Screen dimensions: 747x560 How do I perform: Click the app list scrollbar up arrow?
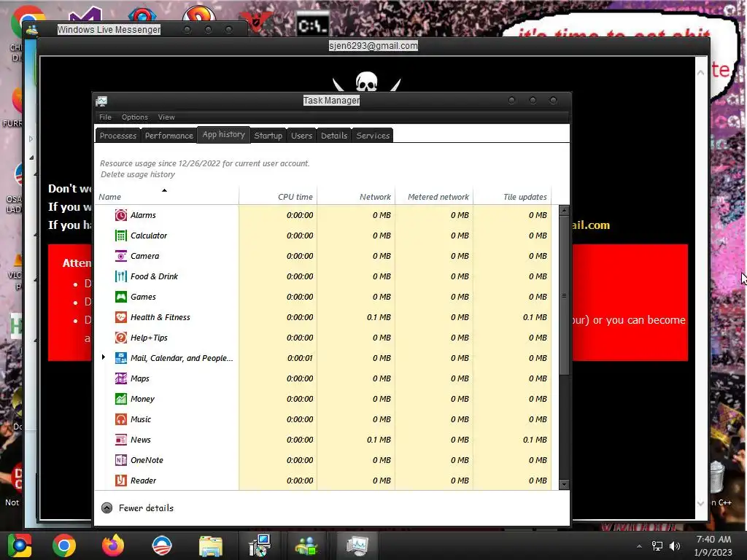pyautogui.click(x=564, y=210)
